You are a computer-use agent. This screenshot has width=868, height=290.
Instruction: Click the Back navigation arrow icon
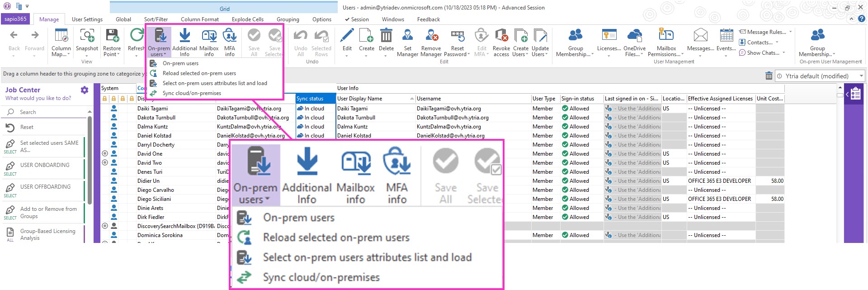pyautogui.click(x=14, y=35)
